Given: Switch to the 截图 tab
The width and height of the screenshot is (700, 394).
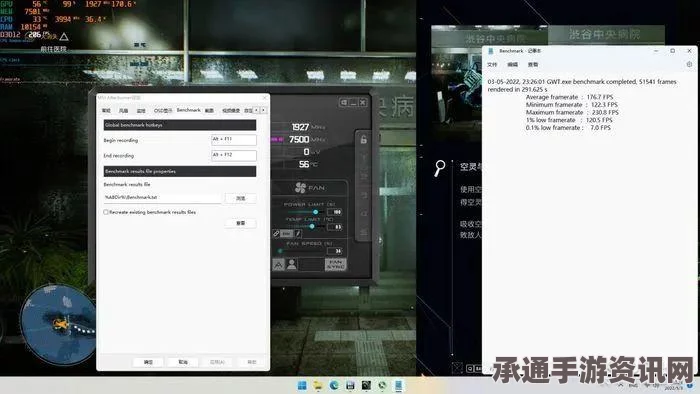Looking at the screenshot, I should [209, 111].
